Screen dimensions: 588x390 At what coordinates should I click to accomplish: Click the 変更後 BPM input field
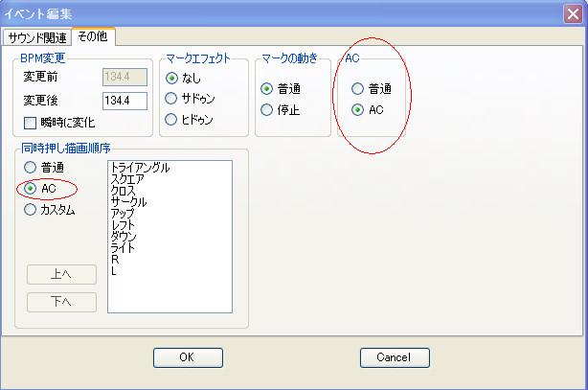pyautogui.click(x=124, y=101)
